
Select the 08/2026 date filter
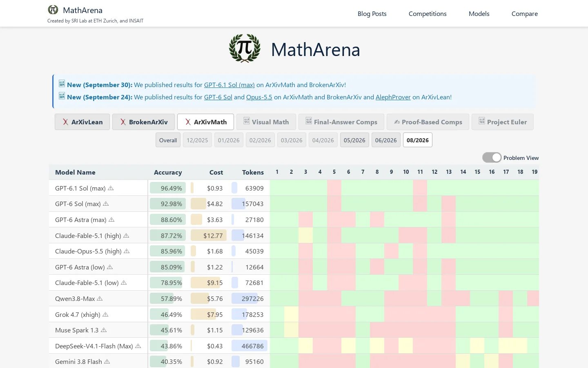(418, 140)
